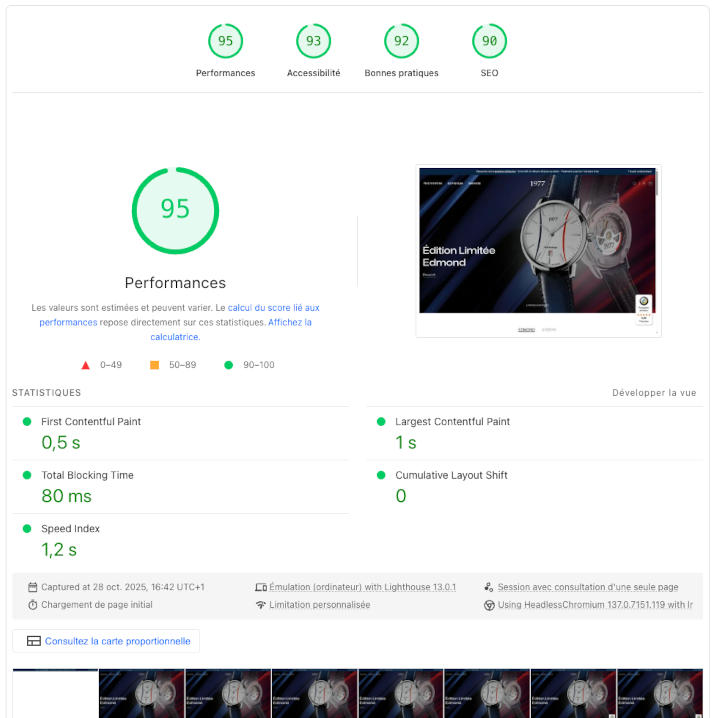The image size is (718, 718).
Task: Expand the First Contentful Paint metric
Action: click(x=91, y=422)
